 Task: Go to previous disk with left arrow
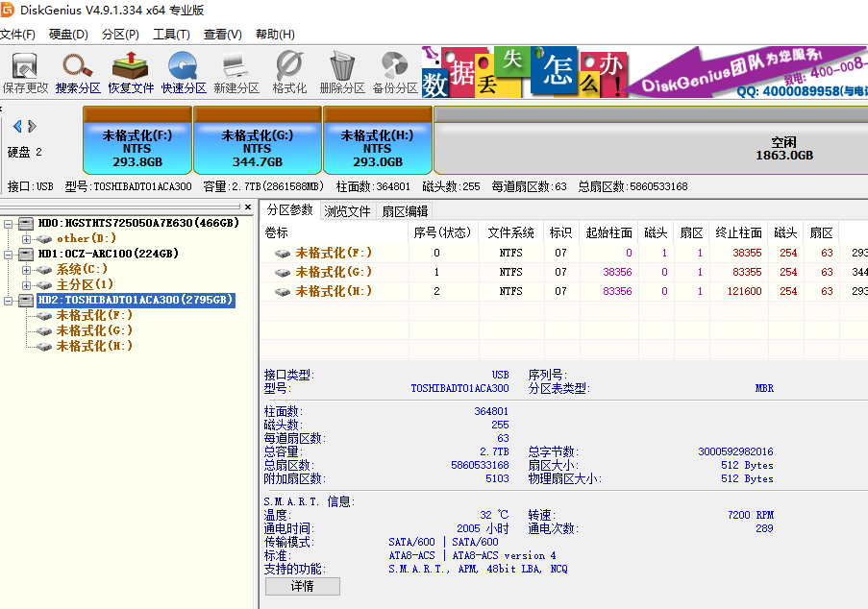17,126
